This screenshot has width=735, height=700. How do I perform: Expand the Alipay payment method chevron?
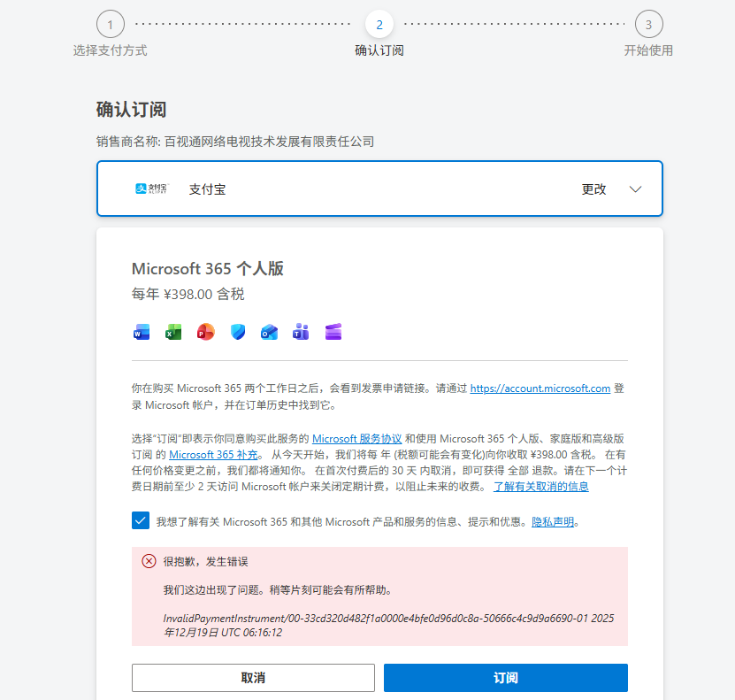(x=635, y=189)
